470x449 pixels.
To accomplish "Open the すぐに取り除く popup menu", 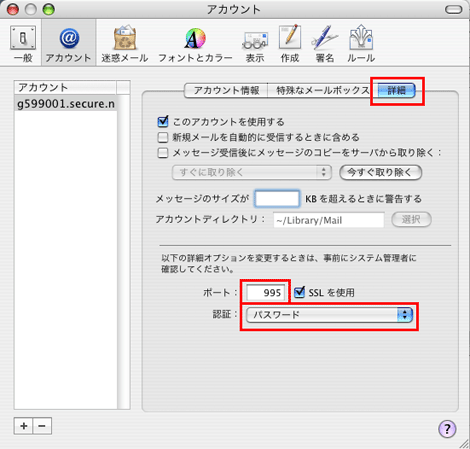I will [x=252, y=172].
